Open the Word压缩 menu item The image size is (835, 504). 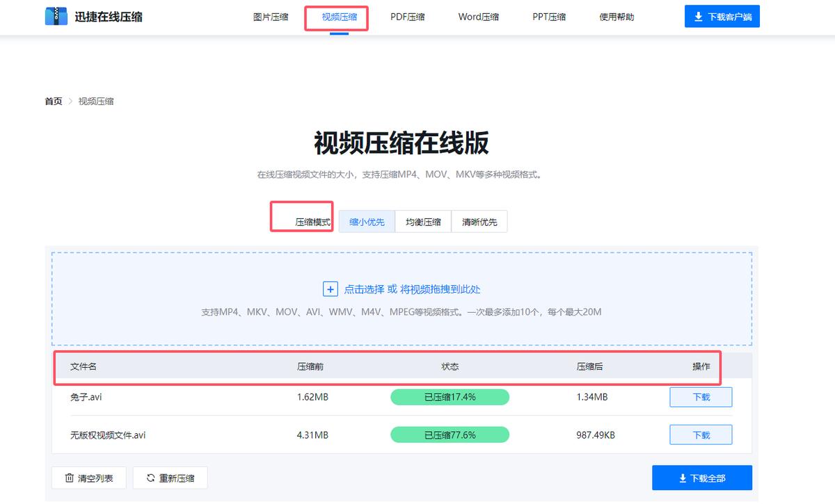point(478,17)
